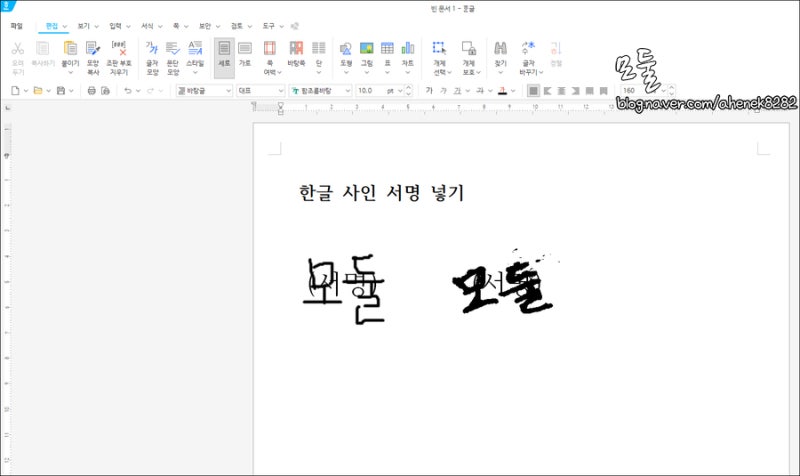This screenshot has width=800, height=476.
Task: Click the Hancom logo in title bar corner
Action: point(7,6)
